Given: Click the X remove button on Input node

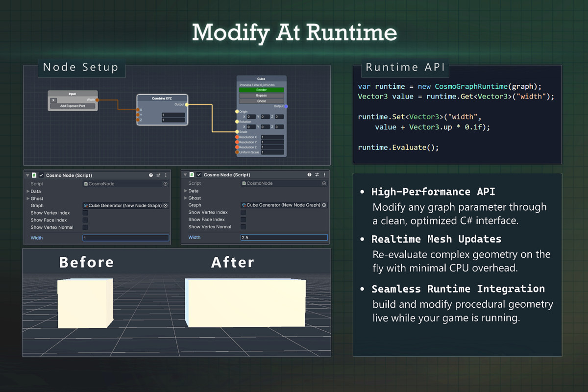Looking at the screenshot, I should click(54, 100).
